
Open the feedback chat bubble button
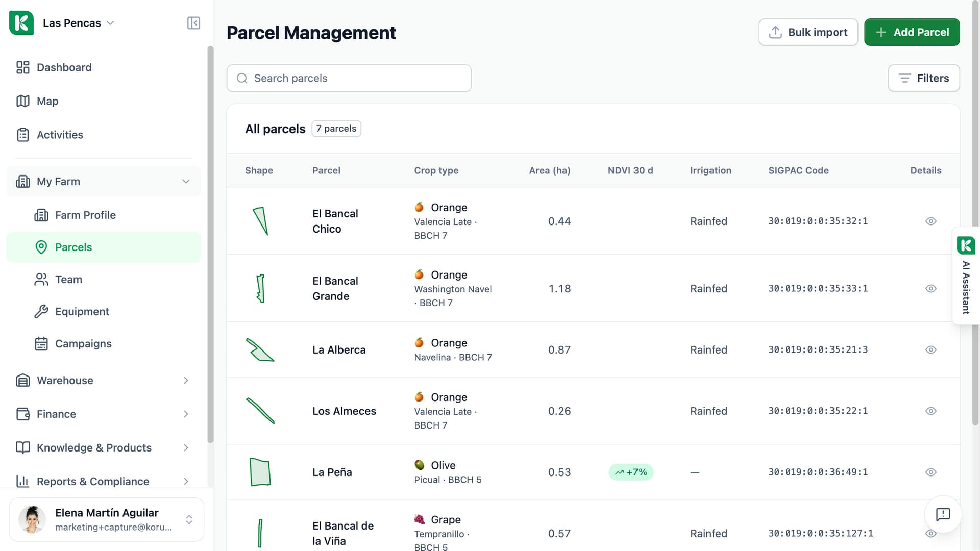pos(943,514)
